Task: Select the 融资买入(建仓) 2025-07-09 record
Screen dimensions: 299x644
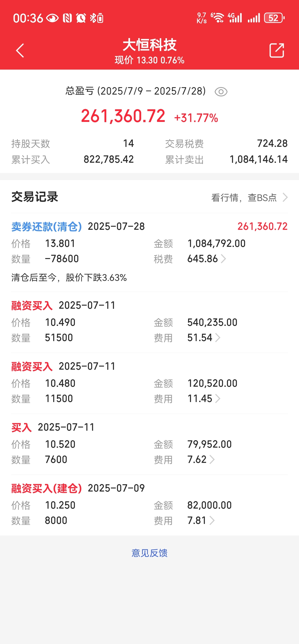Action: [149, 505]
